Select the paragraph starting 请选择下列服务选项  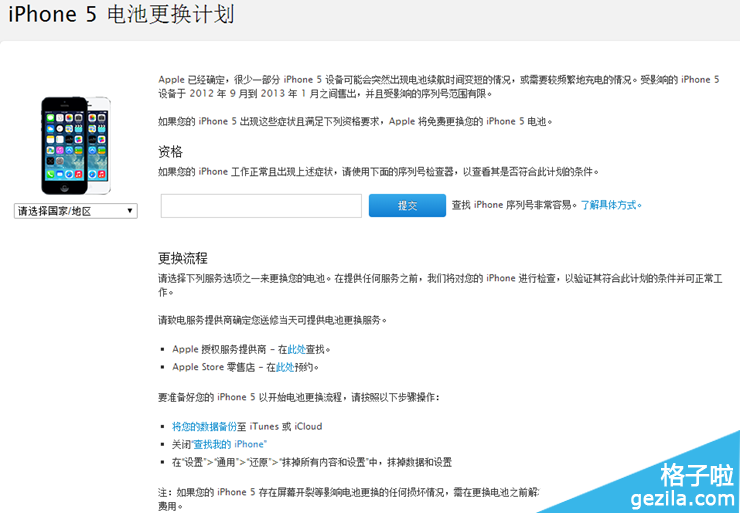pyautogui.click(x=440, y=286)
